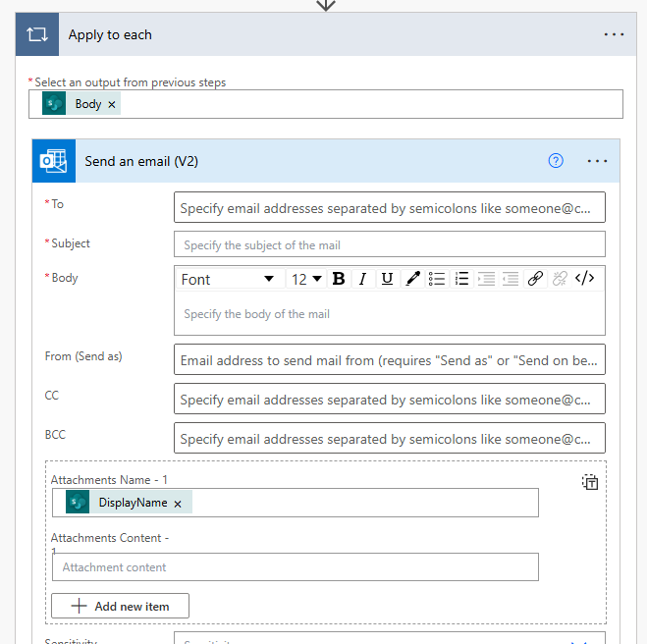
Task: Open the text highlight color picker
Action: pos(412,279)
